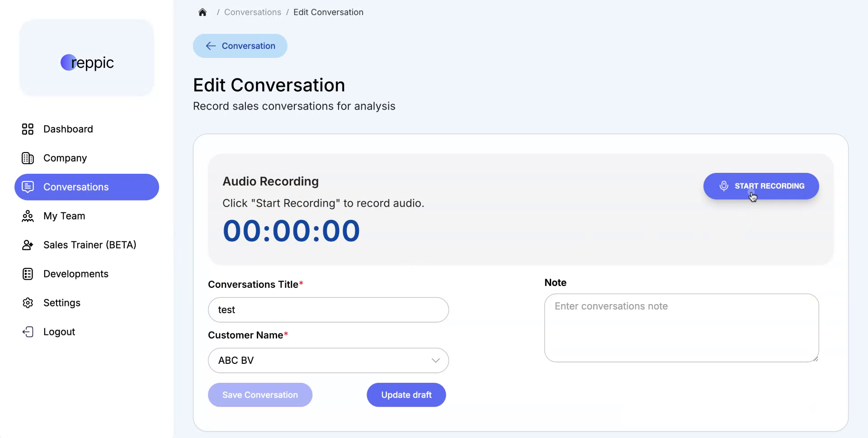
Task: Click the Conversations breadcrumb link
Action: pos(253,12)
